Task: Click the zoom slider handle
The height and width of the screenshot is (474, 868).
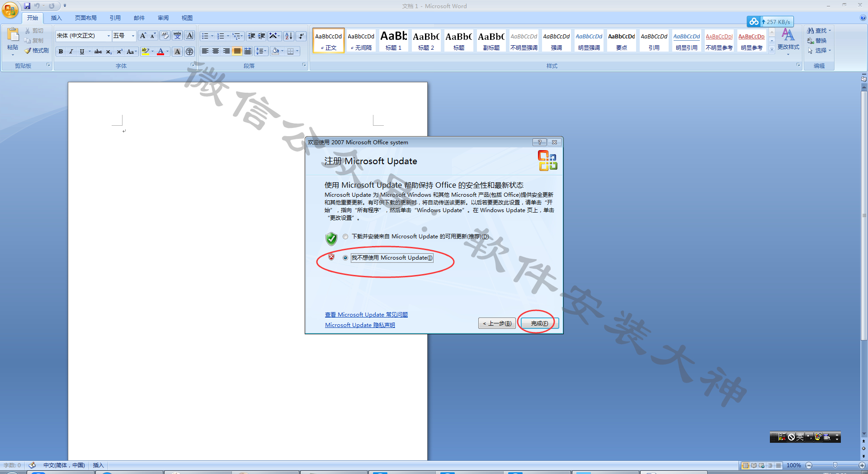Action: pos(835,465)
